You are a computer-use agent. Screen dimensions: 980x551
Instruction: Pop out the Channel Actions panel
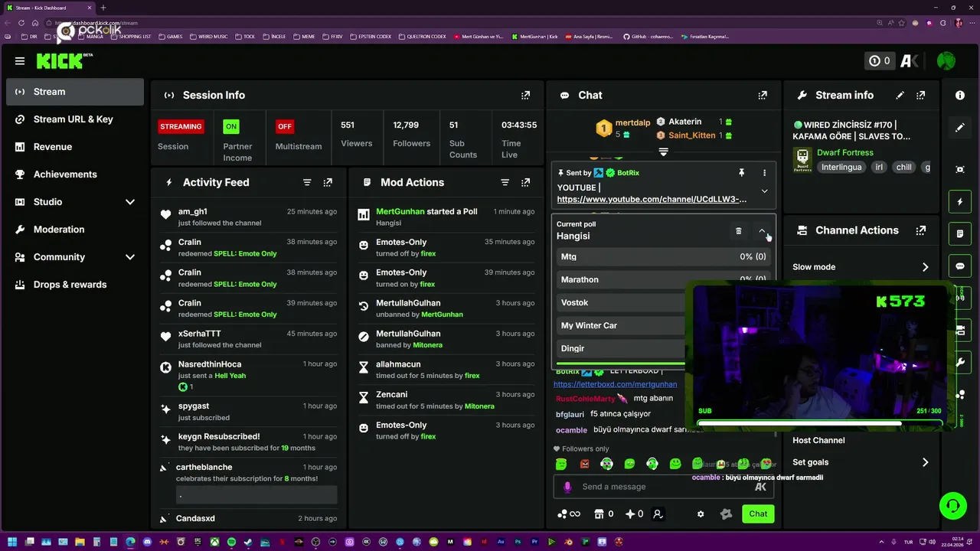pos(920,230)
